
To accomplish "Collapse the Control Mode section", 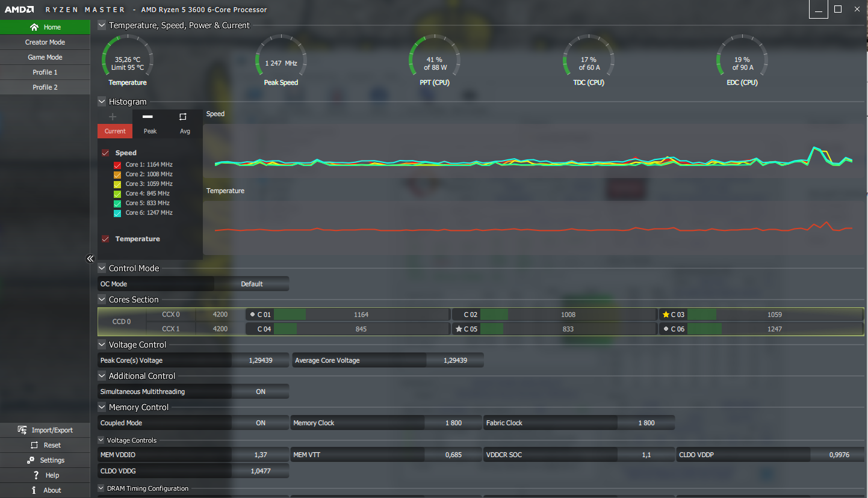I will (x=102, y=268).
